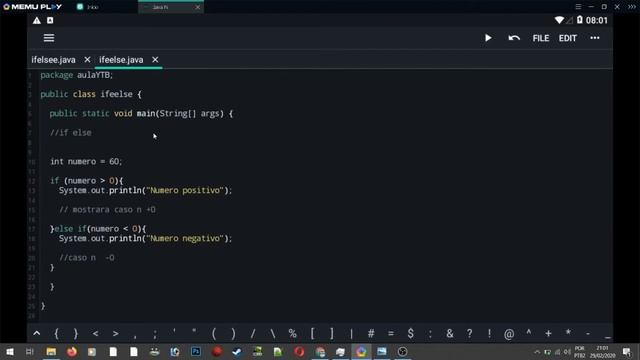
Task: Insert the ampersand symbol
Action: [450, 333]
